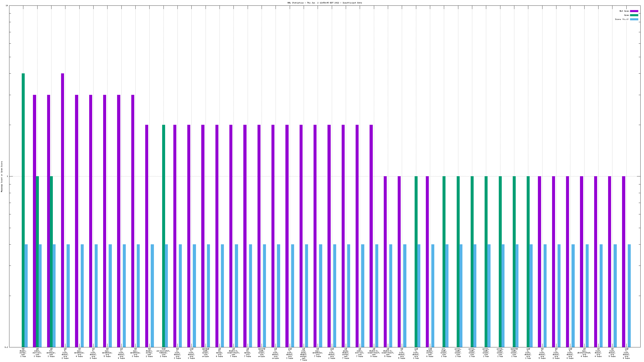Click the 'old.spam.dnsbl.sorbs.net 7 hops' axis label
This screenshot has height=362, width=644.
pos(303,354)
